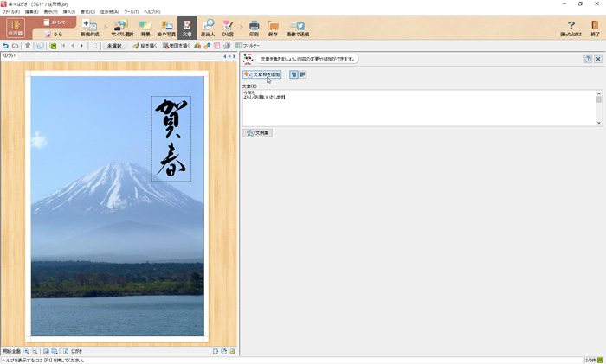
Task: Click the 印刷 print icon
Action: click(x=254, y=28)
